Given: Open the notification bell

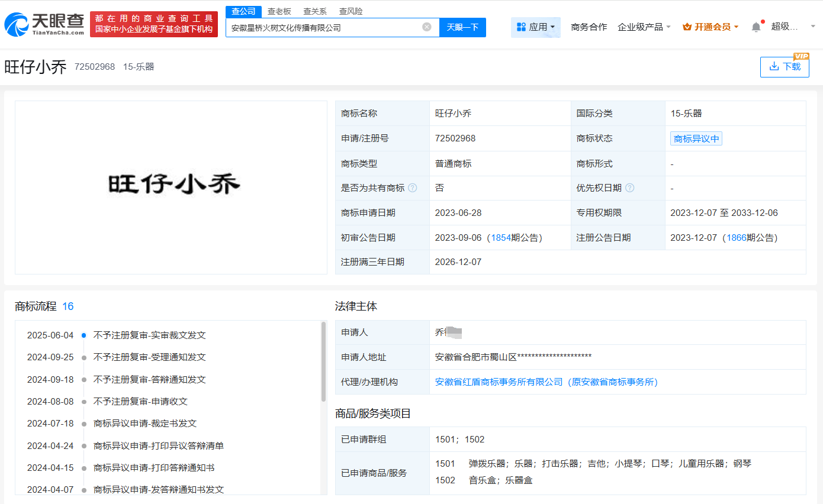Looking at the screenshot, I should click(x=756, y=27).
